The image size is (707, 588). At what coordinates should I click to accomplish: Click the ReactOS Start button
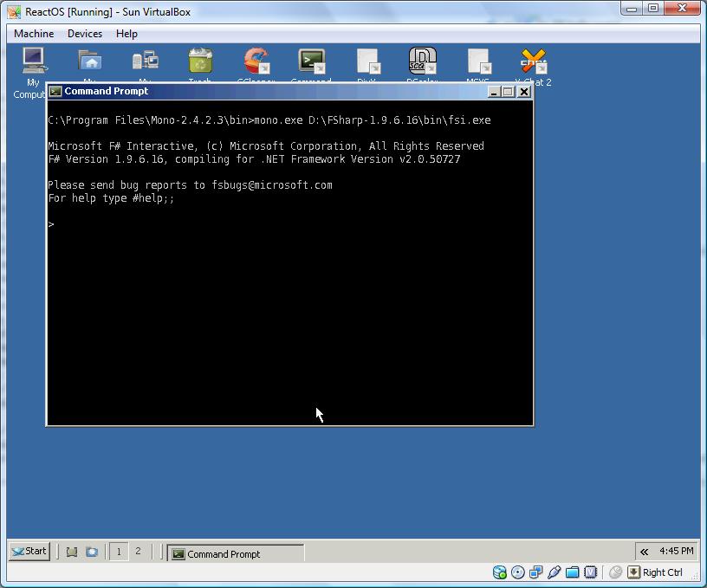coord(29,551)
